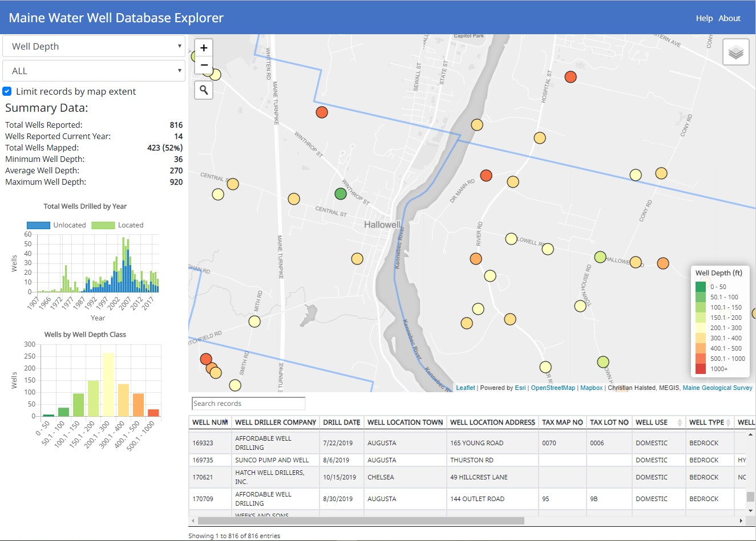The height and width of the screenshot is (541, 756).
Task: Follow the OpenStreetMap attribution link
Action: tap(552, 388)
